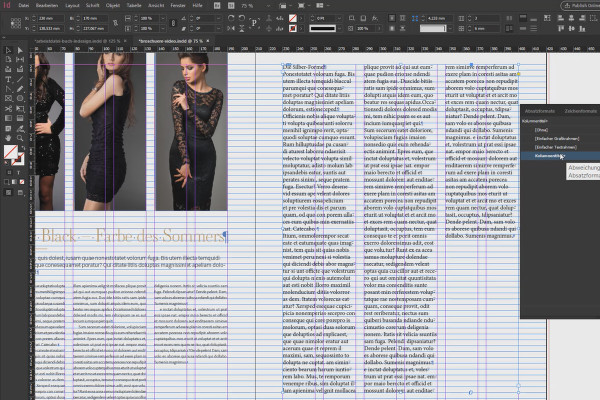Image resolution: width=600 pixels, height=400 pixels.
Task: Click the flip vertical icon
Action: pyautogui.click(x=242, y=28)
